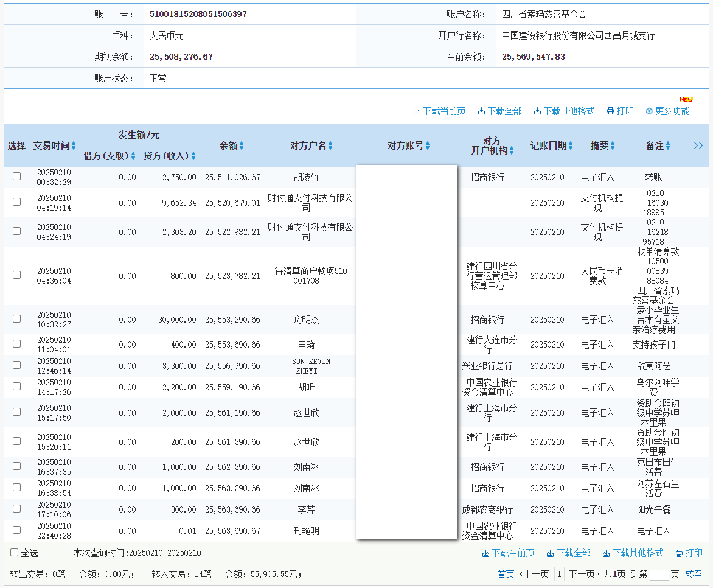Click the printer icon beside bottom 打印
Screen dimensions: 713x588
click(x=680, y=553)
